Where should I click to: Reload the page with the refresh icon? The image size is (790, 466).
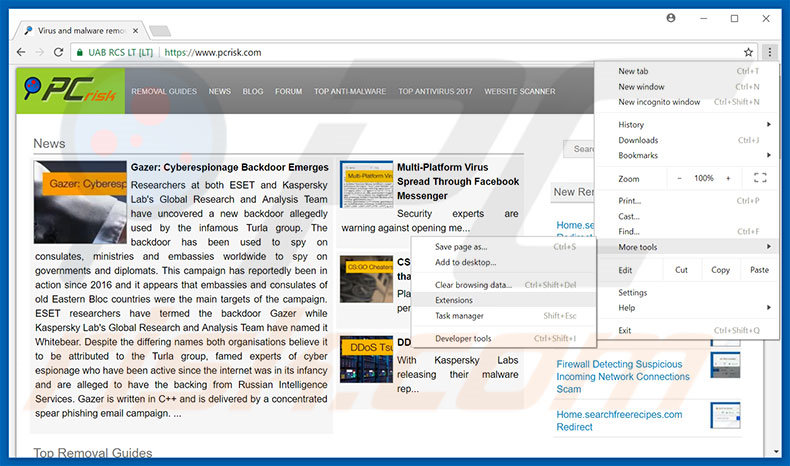click(58, 52)
